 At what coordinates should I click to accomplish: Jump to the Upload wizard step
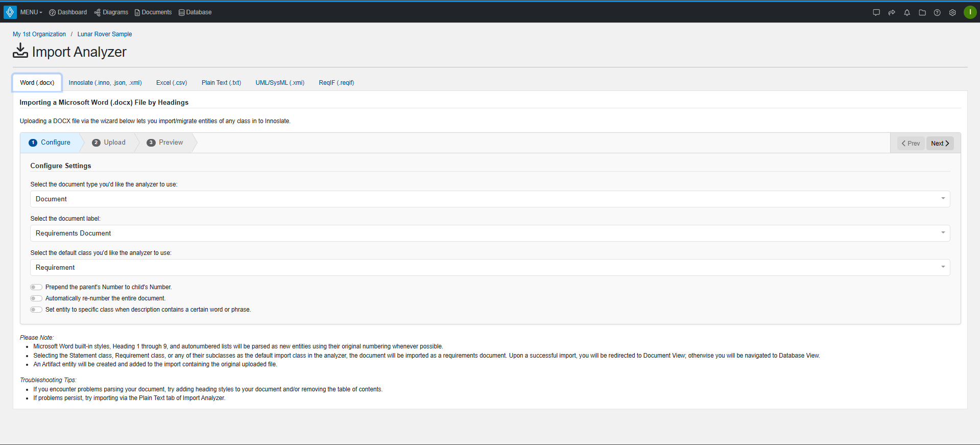coord(109,143)
